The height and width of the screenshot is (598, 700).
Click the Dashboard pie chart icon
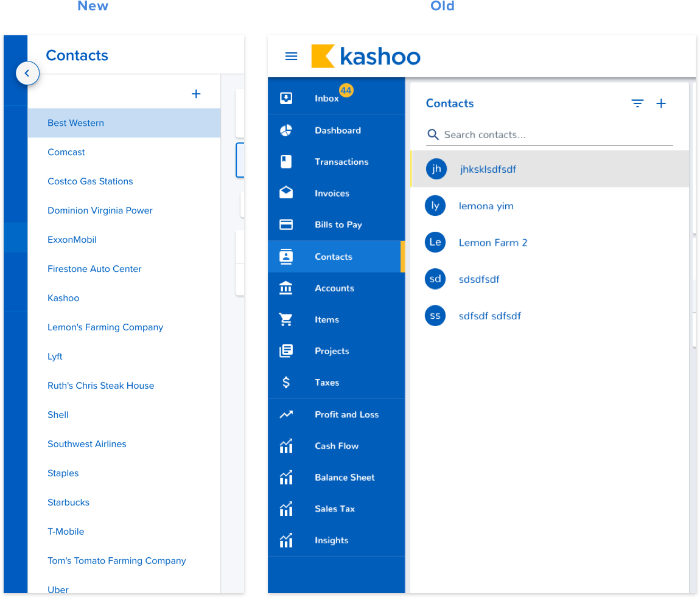click(286, 130)
